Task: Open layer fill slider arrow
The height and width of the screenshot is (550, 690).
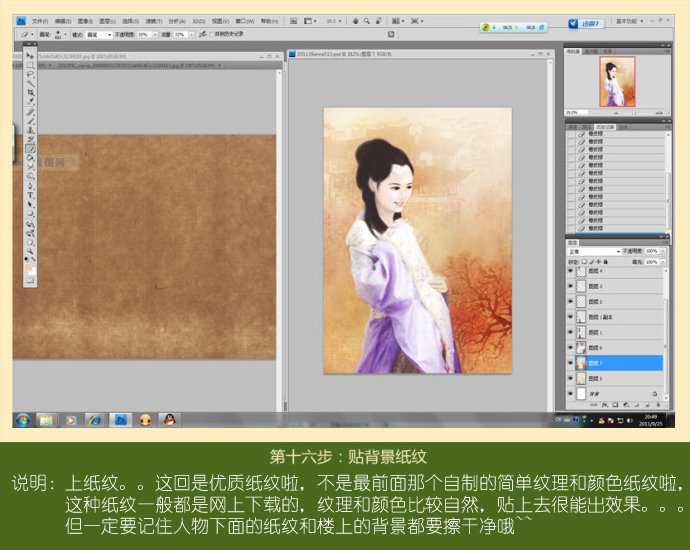Action: pos(663,262)
